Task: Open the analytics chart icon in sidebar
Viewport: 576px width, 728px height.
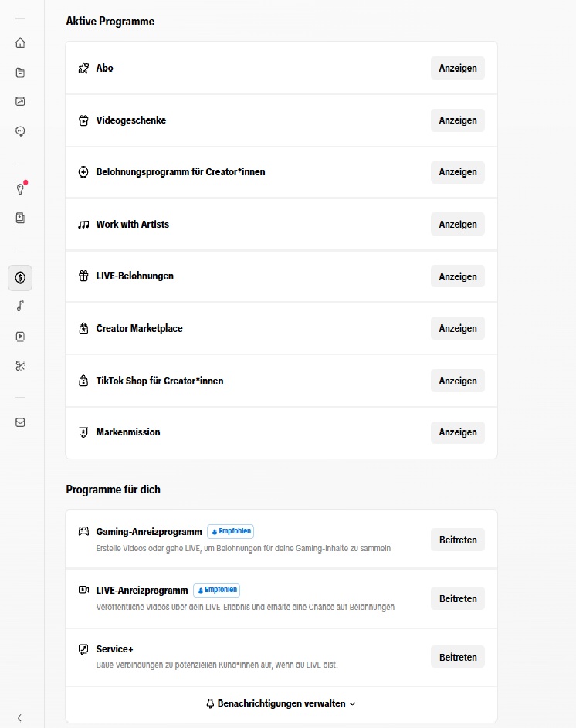Action: click(20, 101)
